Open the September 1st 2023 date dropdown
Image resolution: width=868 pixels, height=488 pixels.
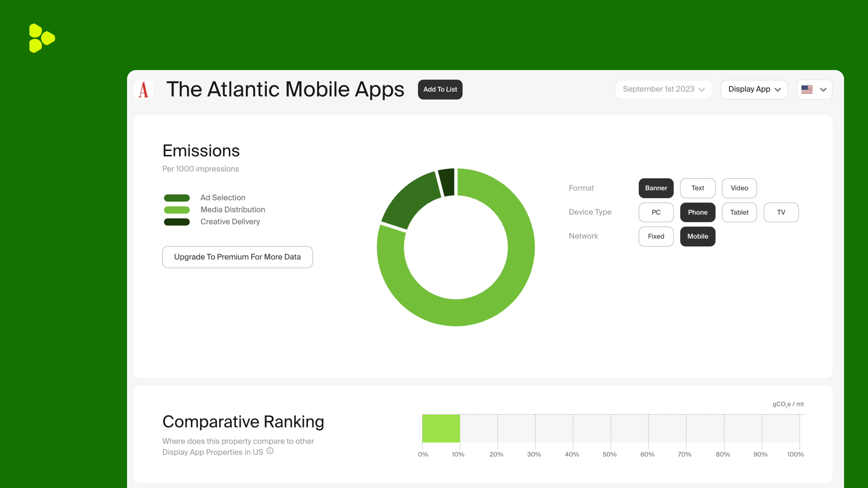pos(663,89)
